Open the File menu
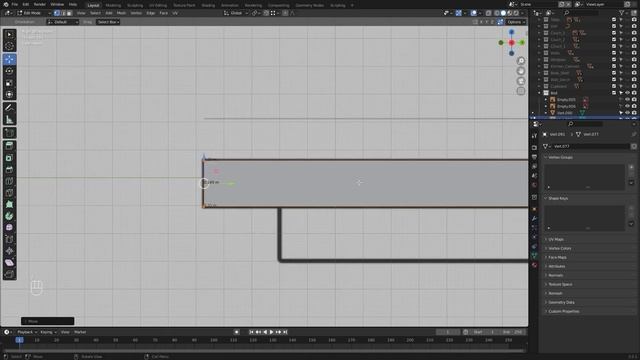This screenshot has height=360, width=640. 15,4
